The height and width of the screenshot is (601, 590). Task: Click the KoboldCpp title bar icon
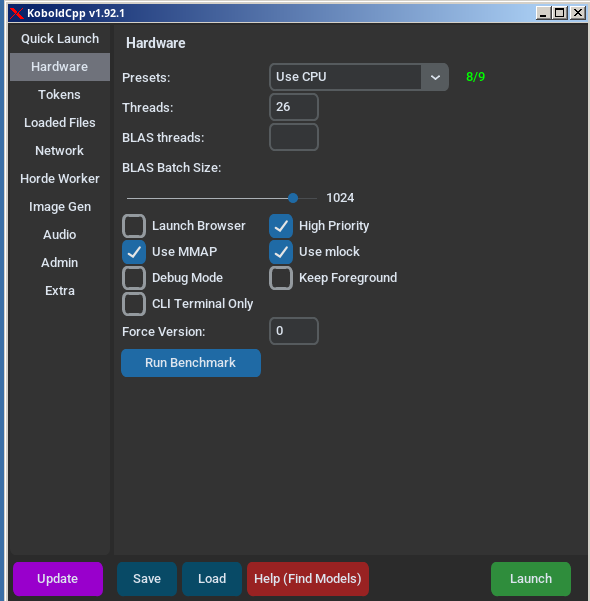[16, 13]
